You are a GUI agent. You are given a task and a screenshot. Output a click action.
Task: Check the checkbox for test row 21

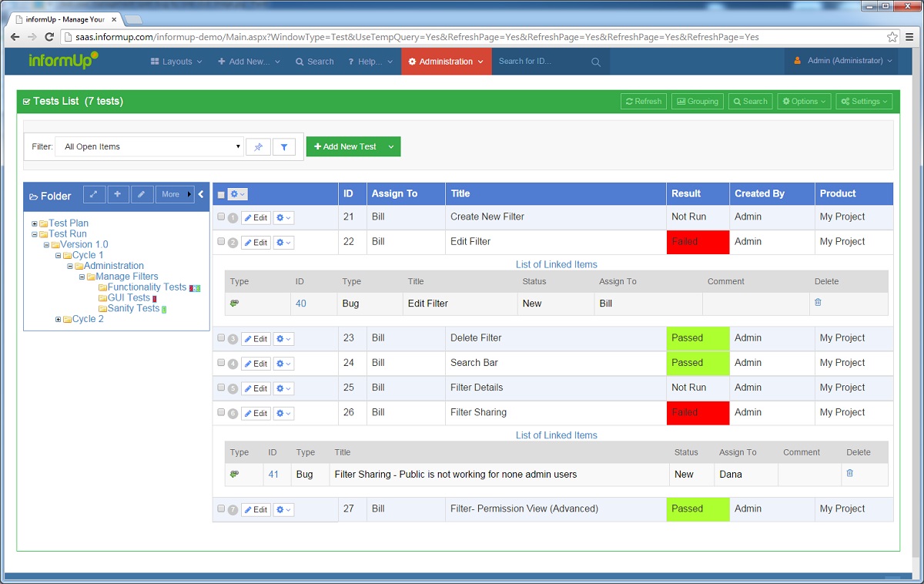221,217
